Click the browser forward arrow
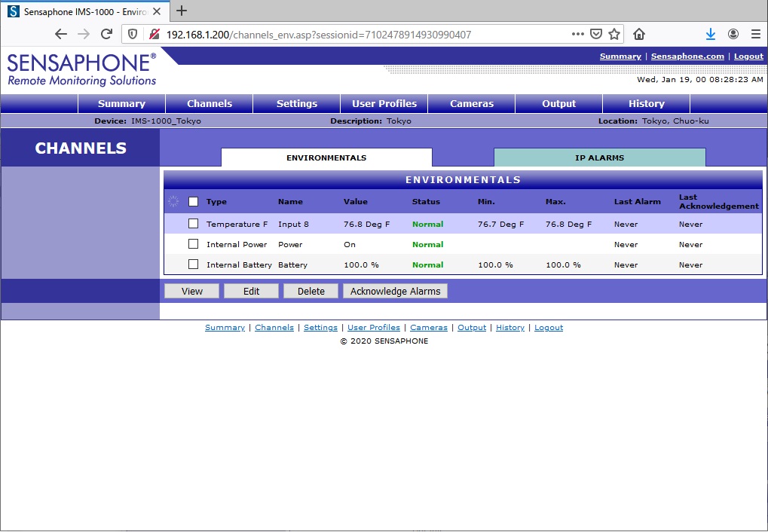Viewport: 768px width, 532px height. pyautogui.click(x=84, y=35)
